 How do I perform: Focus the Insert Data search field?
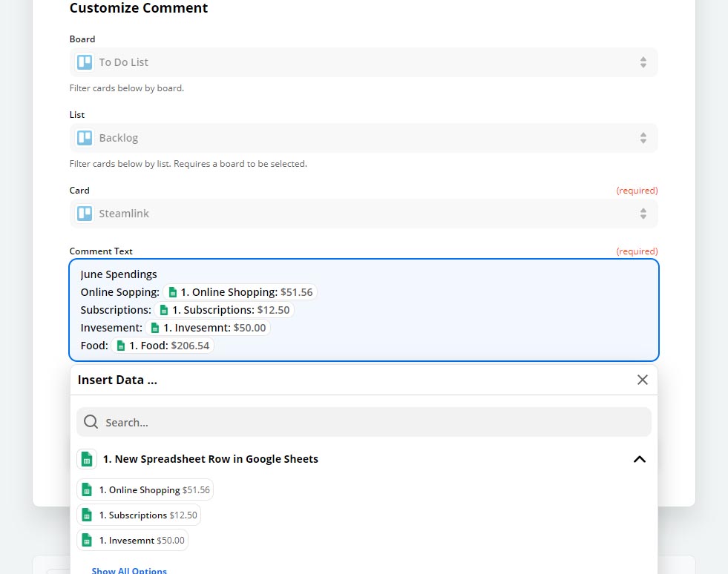[364, 422]
